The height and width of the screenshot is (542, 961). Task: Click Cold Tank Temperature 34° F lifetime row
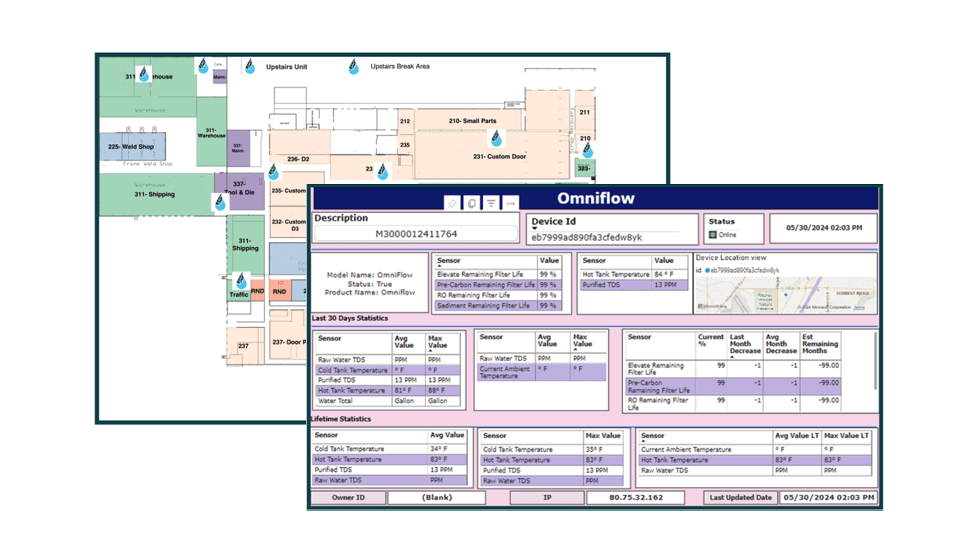coord(390,449)
